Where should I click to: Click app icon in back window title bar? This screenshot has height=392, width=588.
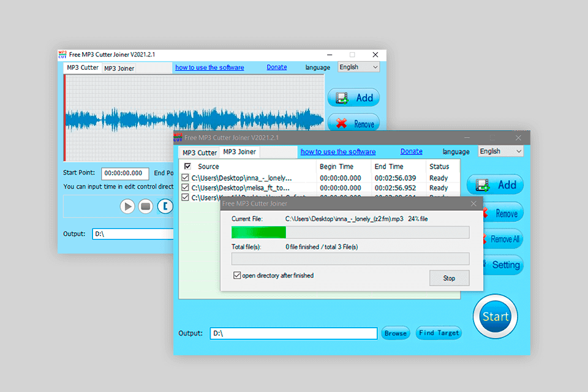62,55
